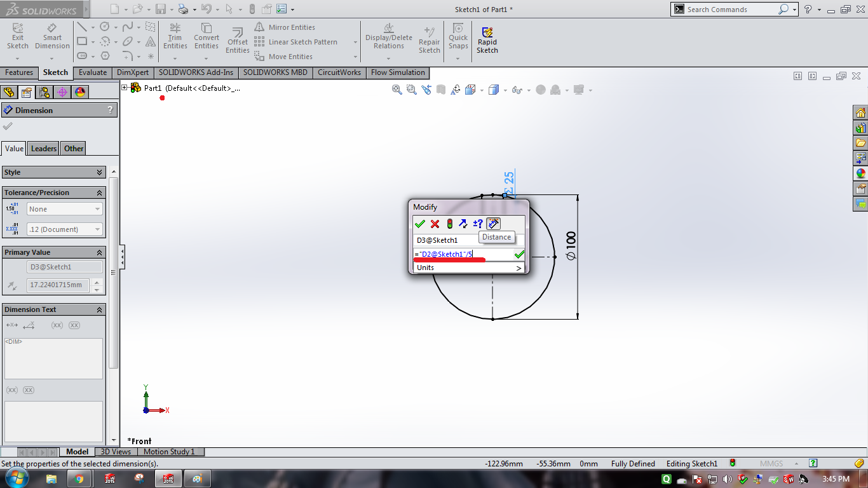Click Mirror Entities
868x488 pixels.
285,27
